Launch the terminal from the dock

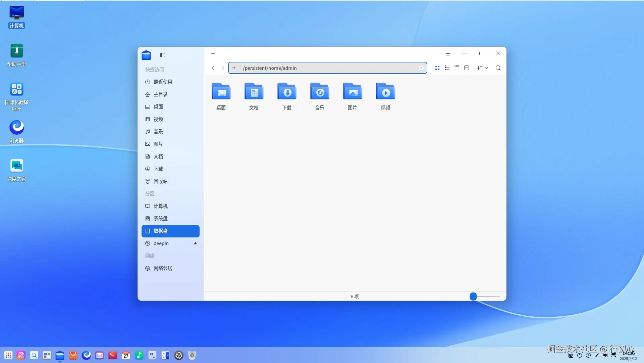(x=113, y=355)
